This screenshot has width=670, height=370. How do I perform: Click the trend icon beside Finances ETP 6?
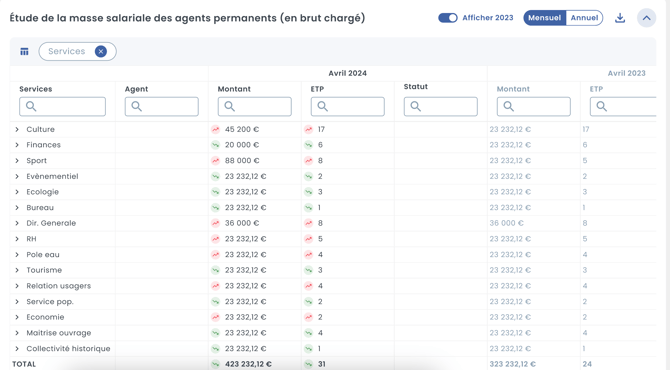[x=308, y=145]
